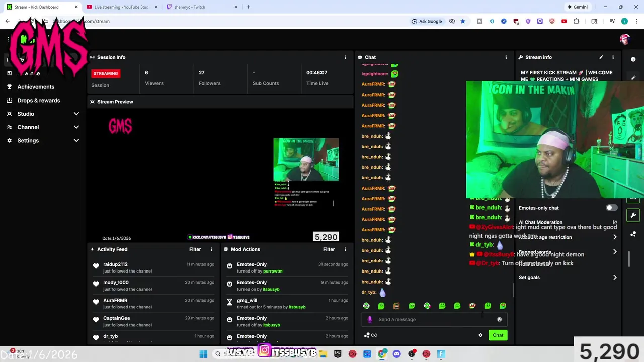Open Account age restriction chevron

click(x=615, y=237)
